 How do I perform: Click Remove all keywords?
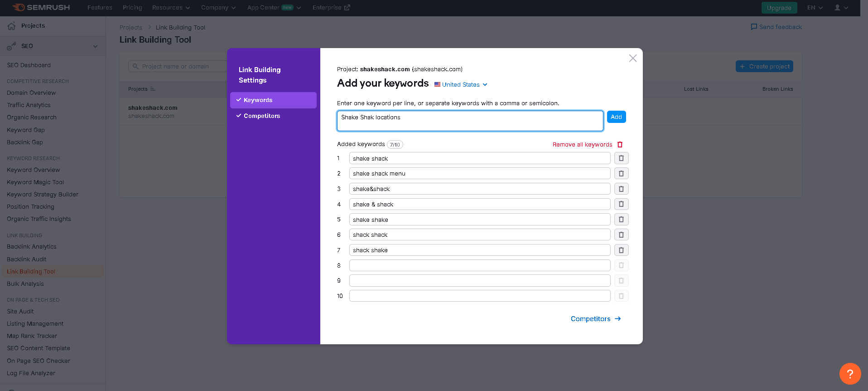click(x=588, y=145)
